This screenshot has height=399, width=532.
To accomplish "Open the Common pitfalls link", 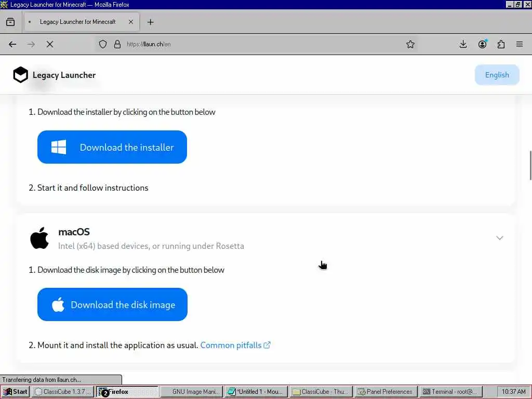I will click(x=231, y=345).
